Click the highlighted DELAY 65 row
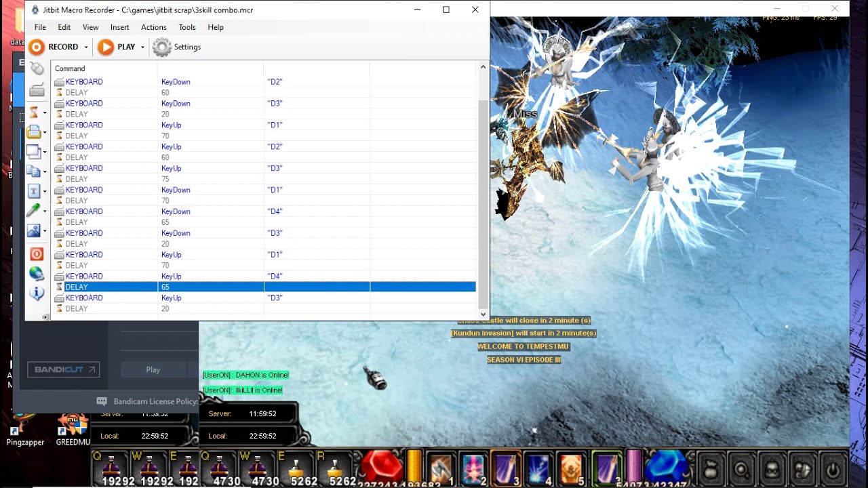 264,287
